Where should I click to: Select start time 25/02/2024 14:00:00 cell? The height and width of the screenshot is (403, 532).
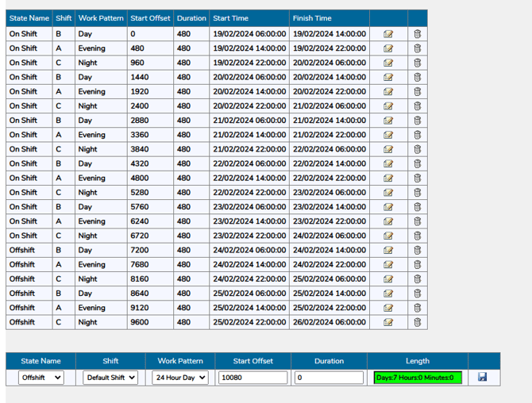click(x=249, y=308)
